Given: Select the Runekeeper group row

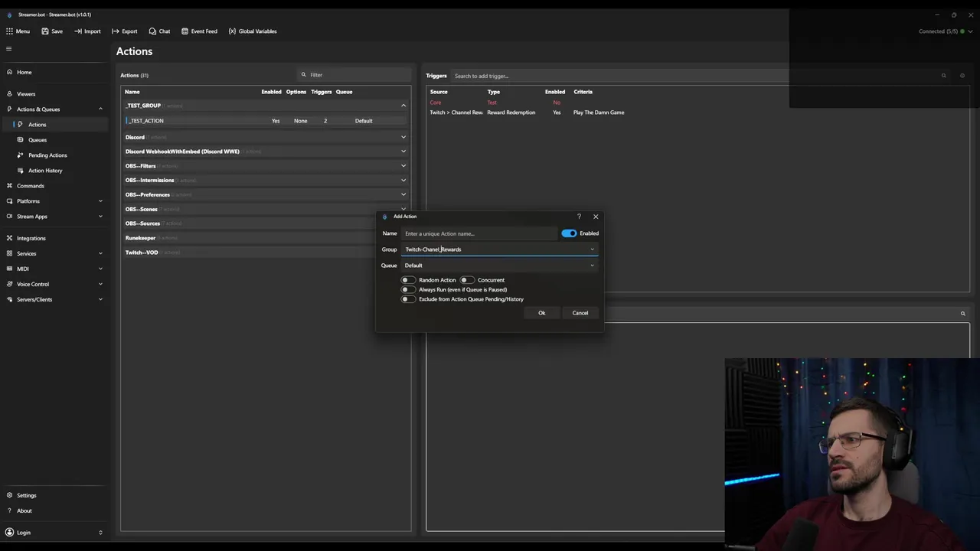Looking at the screenshot, I should coord(266,238).
